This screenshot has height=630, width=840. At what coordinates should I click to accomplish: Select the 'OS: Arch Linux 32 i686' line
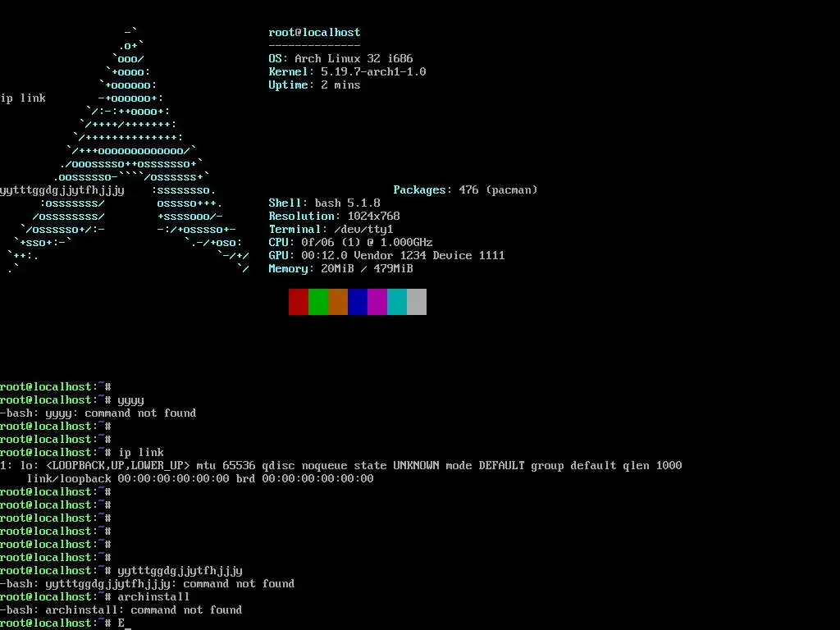click(340, 58)
